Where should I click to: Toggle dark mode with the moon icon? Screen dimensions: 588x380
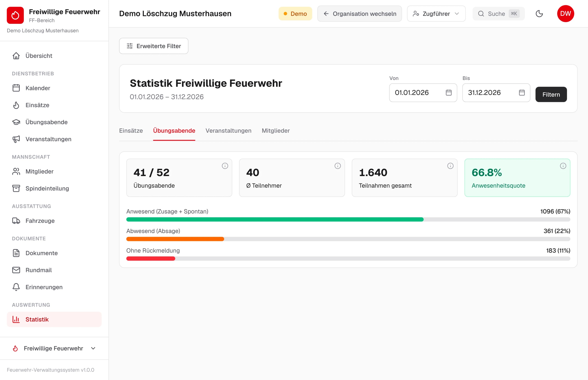point(539,14)
